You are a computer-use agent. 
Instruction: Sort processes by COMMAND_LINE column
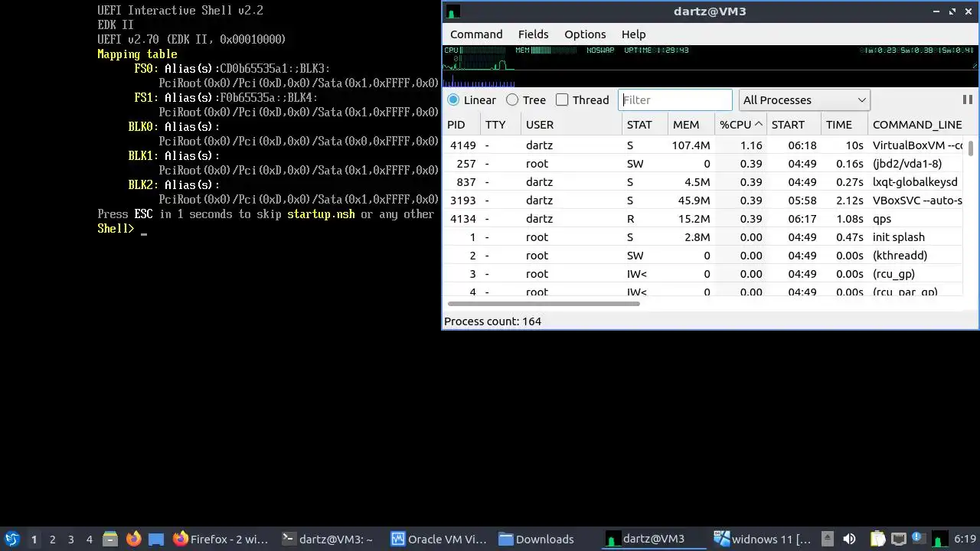point(916,125)
